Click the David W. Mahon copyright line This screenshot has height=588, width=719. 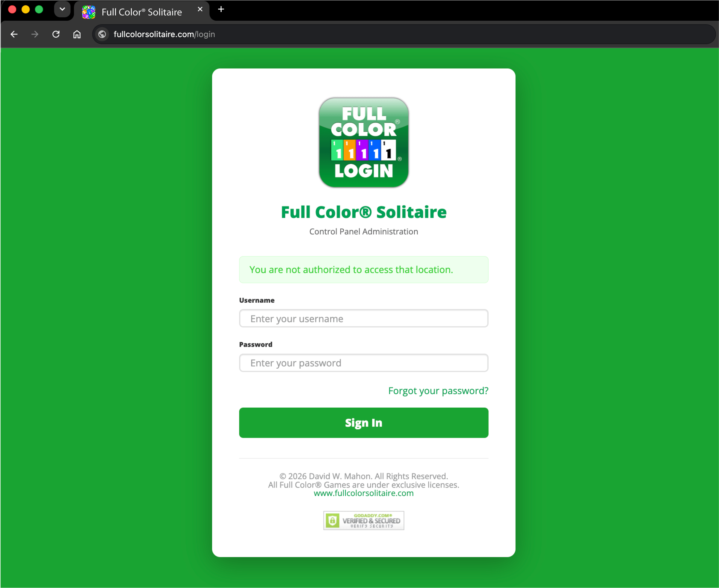click(364, 476)
